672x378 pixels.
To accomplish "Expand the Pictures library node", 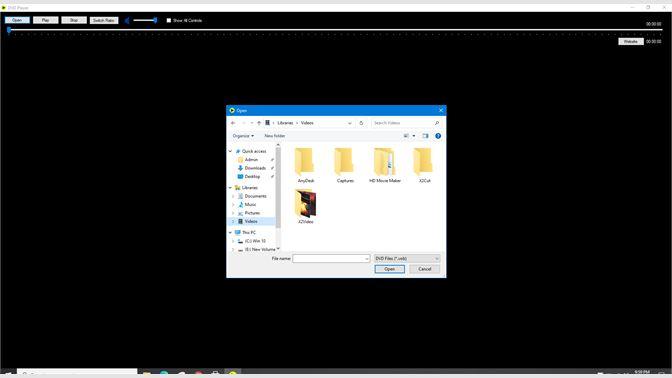I will [234, 213].
